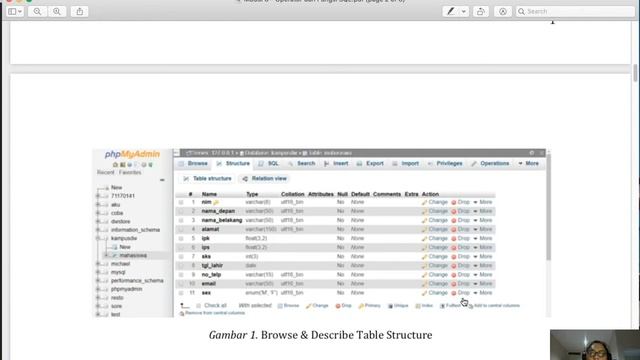Tick the checkbox for alamat column

(181, 229)
